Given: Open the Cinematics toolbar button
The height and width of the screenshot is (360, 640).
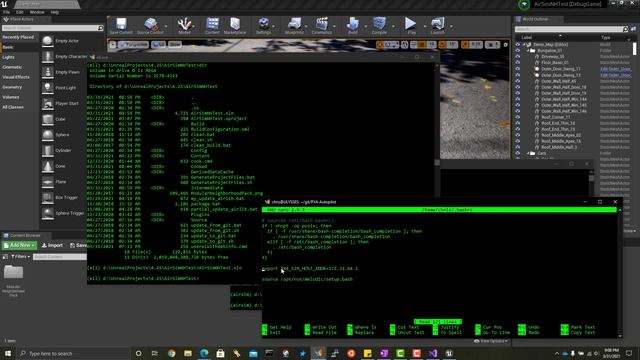Looking at the screenshot, I should pos(322,26).
